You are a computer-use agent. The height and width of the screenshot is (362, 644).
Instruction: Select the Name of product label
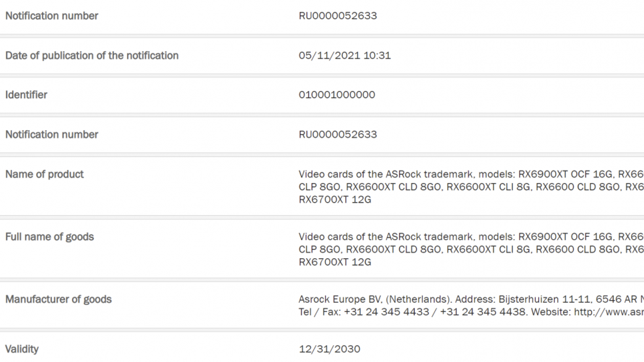(x=44, y=174)
